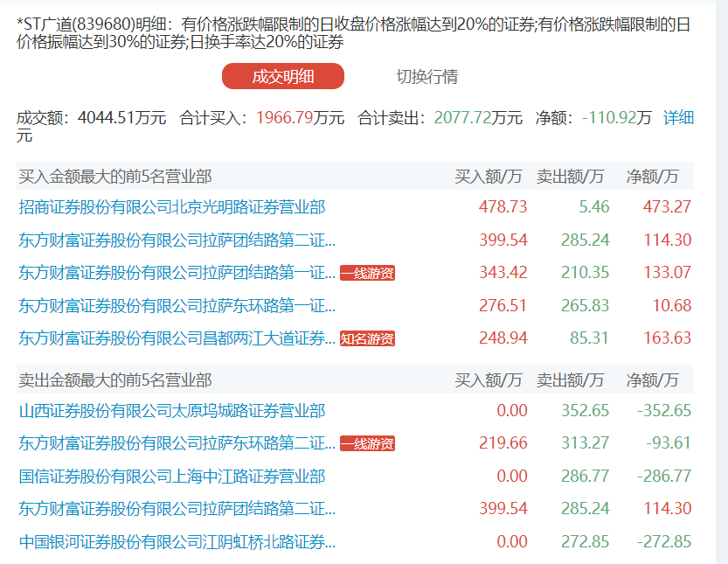The image size is (728, 564).
Task: Click net amount 473.27
Action: click(667, 206)
